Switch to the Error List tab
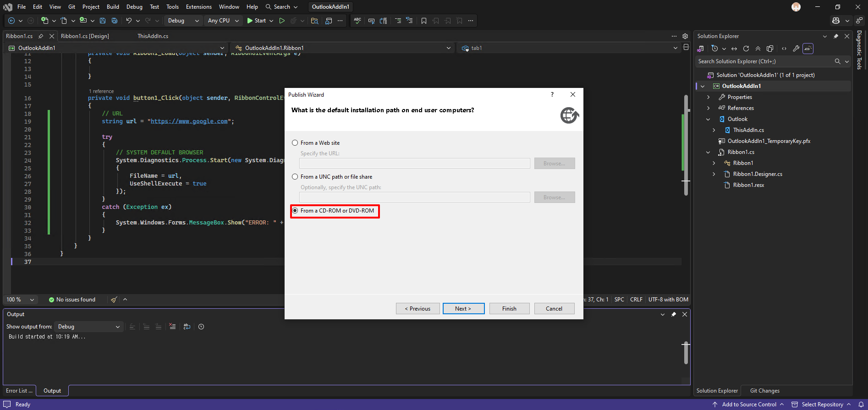 (x=19, y=391)
